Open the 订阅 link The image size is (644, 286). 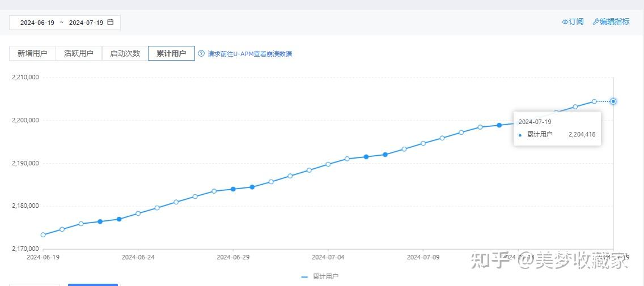(x=576, y=22)
